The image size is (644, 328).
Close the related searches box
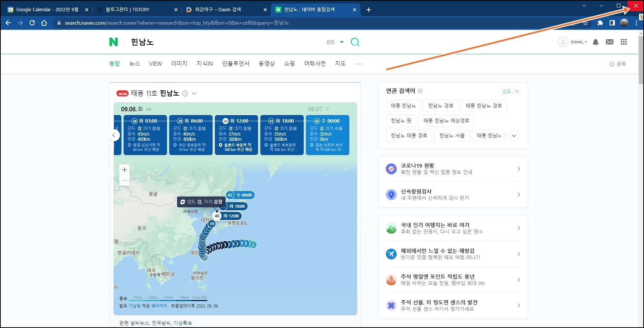[517, 92]
